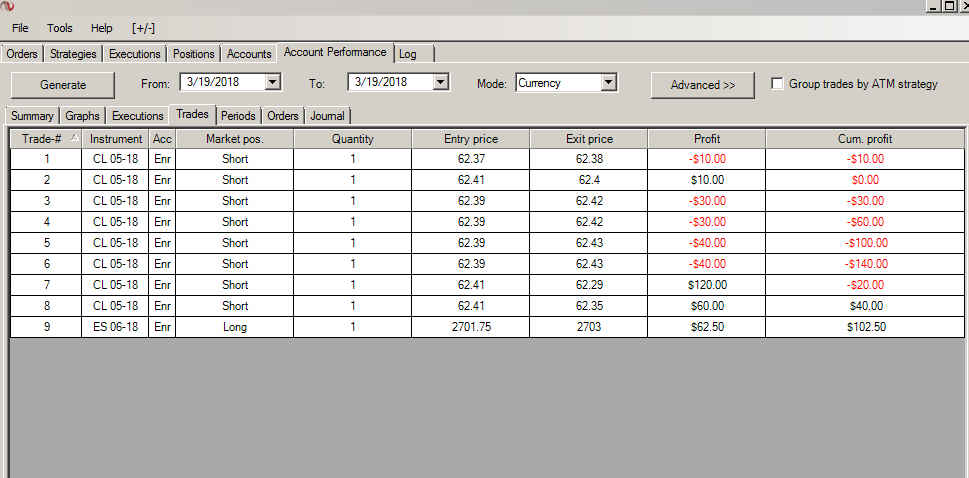Viewport: 969px width, 478px height.
Task: Sort by Entry price column header
Action: coord(471,139)
